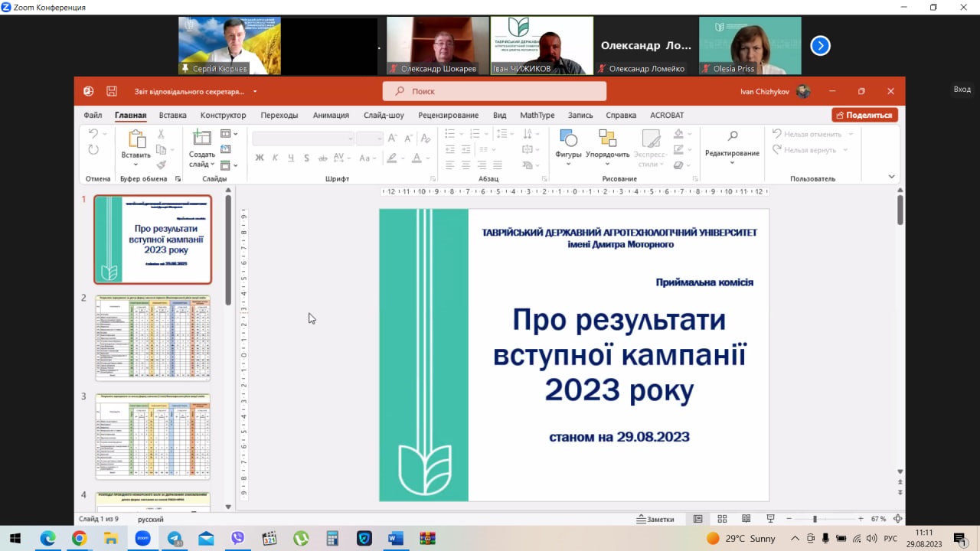
Task: Open the Shapes (Фигуры) gallery
Action: [x=568, y=140]
